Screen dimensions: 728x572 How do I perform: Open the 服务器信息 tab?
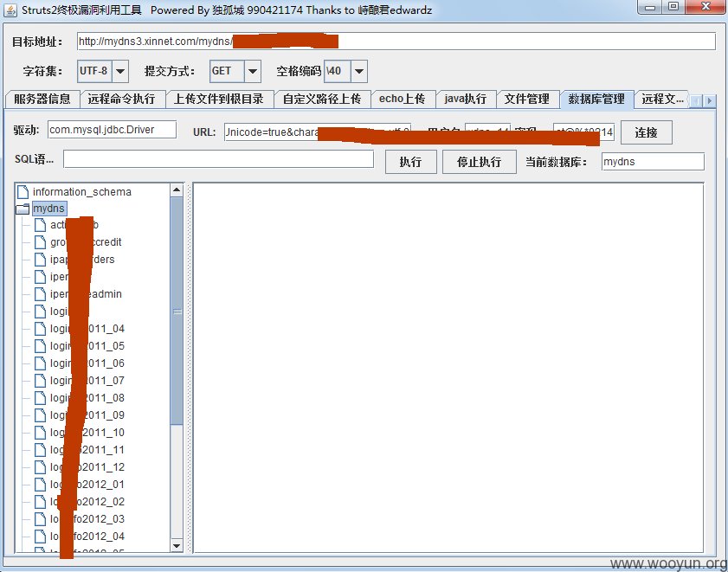pyautogui.click(x=42, y=99)
